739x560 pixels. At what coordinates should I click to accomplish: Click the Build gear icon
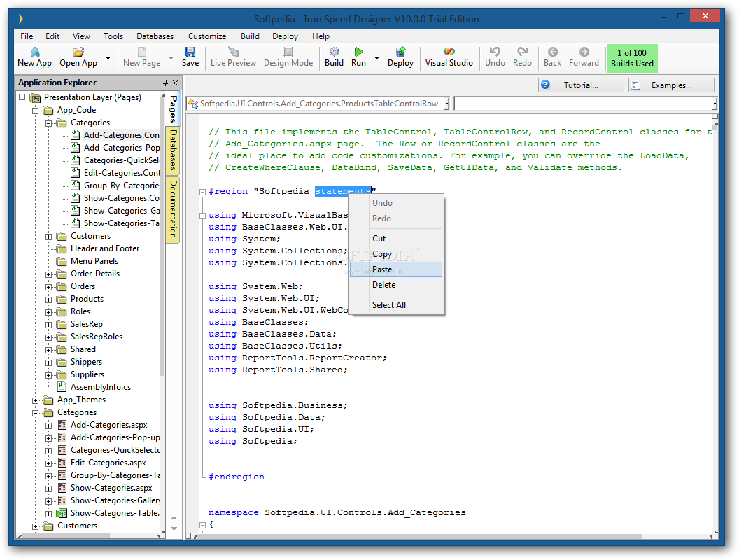pos(334,52)
